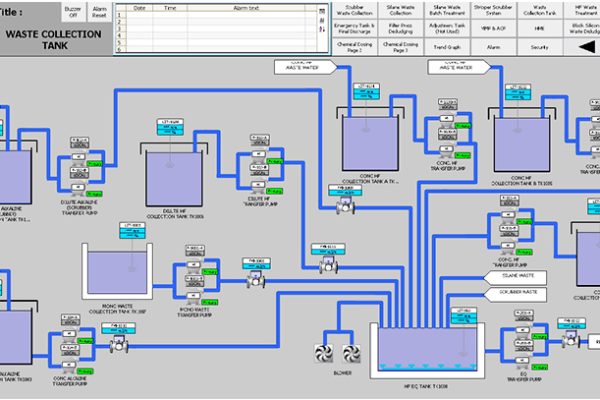
Task: Open upper Dilute HF transfer pump
Action: (x=259, y=155)
